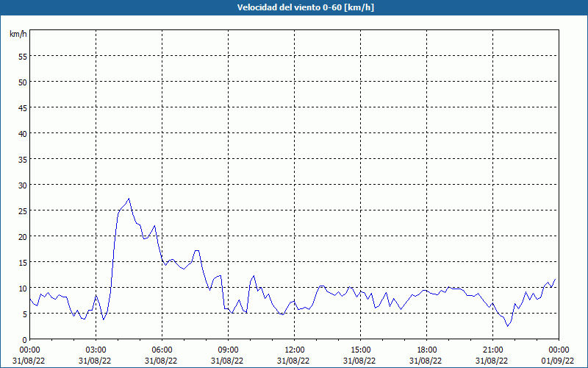Click the 01/09/22 date label
Screen dimensions: 588x368
(557, 361)
